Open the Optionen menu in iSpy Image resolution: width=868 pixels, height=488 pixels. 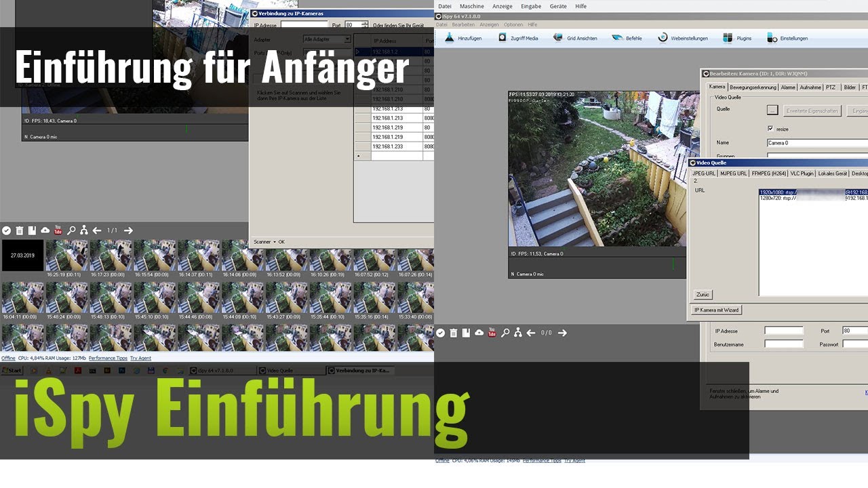(x=513, y=24)
